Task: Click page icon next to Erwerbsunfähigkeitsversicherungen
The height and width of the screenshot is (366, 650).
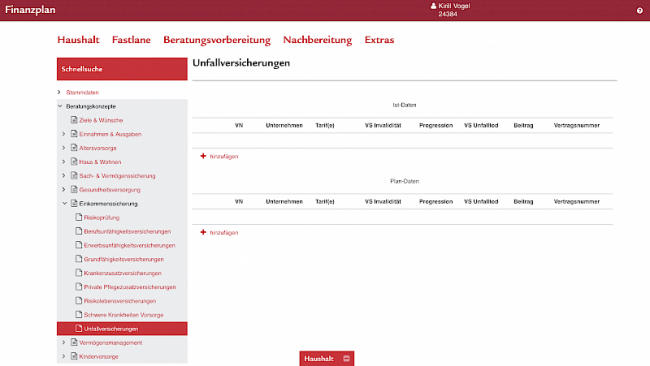Action: point(79,245)
